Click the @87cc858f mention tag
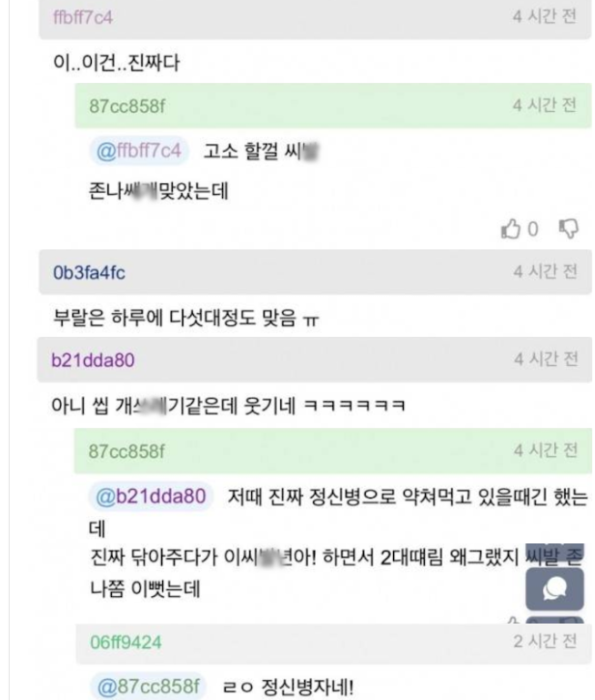This screenshot has height=700, width=595. [x=148, y=686]
